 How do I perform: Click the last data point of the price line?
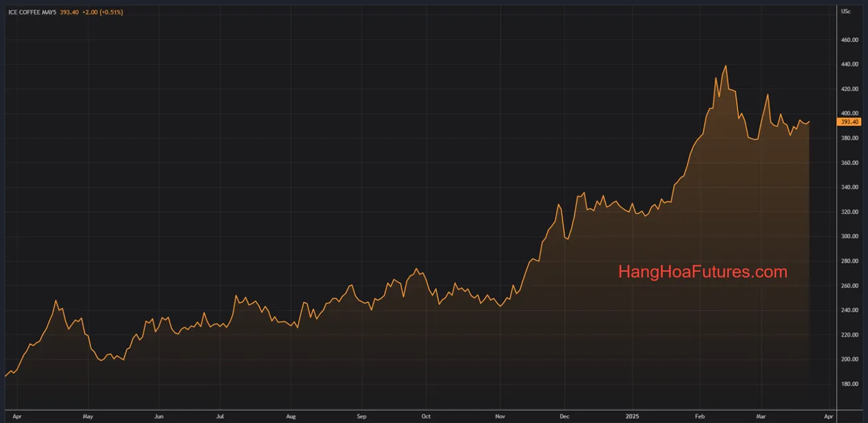809,122
